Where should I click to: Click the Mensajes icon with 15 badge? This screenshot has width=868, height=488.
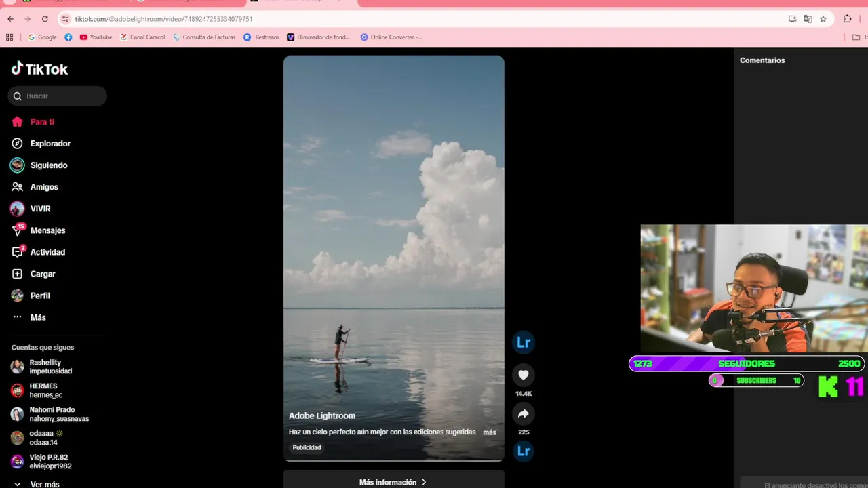18,230
